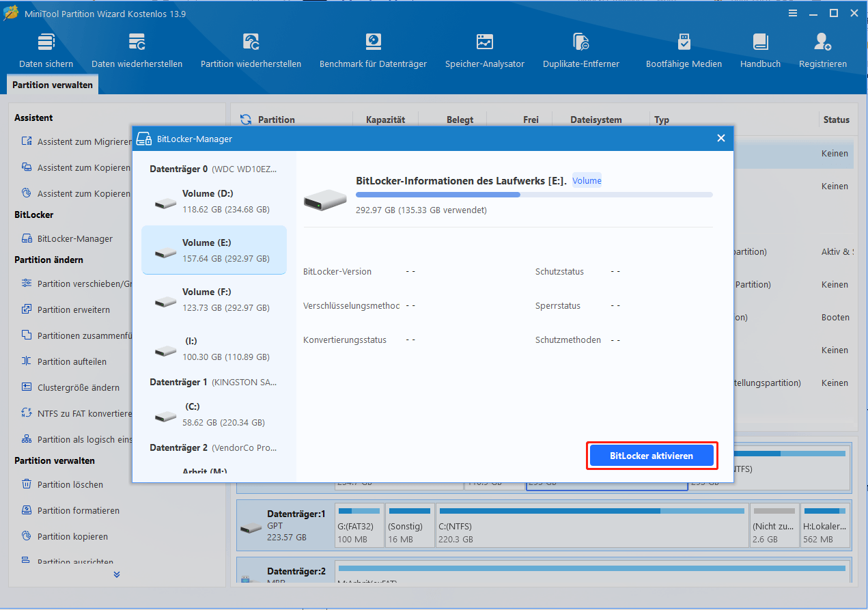Sort by Belegt column header

click(460, 120)
